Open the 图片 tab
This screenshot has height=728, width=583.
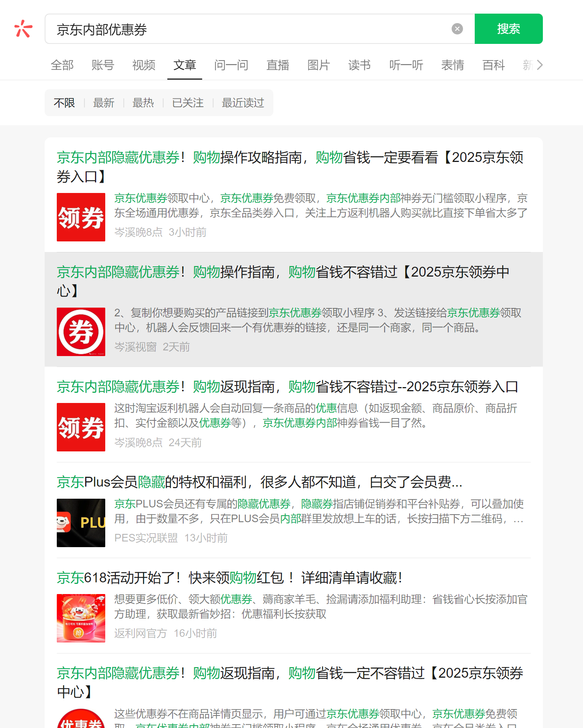(x=319, y=65)
